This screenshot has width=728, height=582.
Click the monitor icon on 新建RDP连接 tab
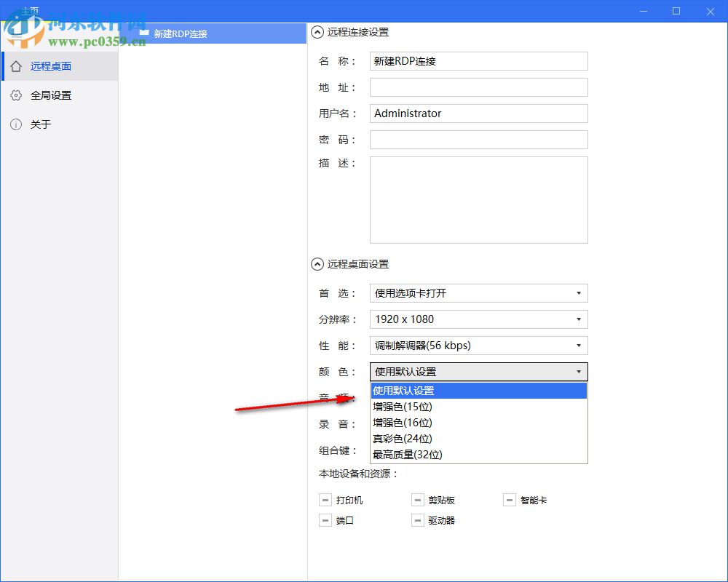[143, 33]
